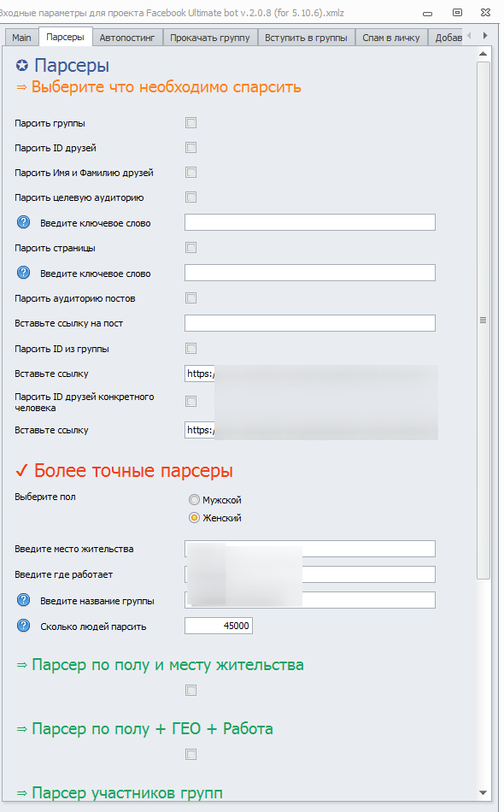
Task: Minimize the parameters window
Action: (x=427, y=13)
